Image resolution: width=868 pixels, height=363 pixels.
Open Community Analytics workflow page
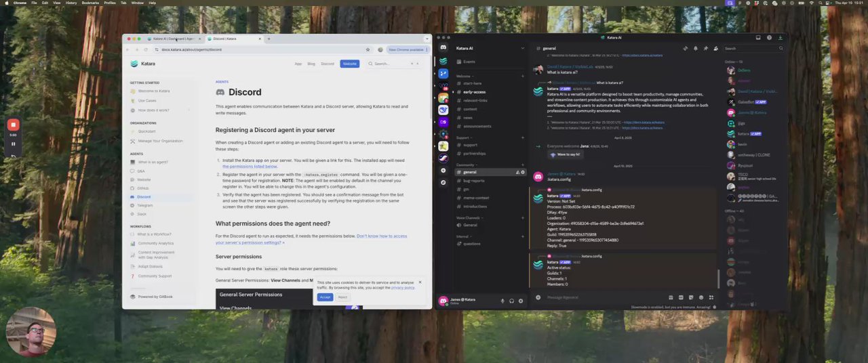[156, 243]
